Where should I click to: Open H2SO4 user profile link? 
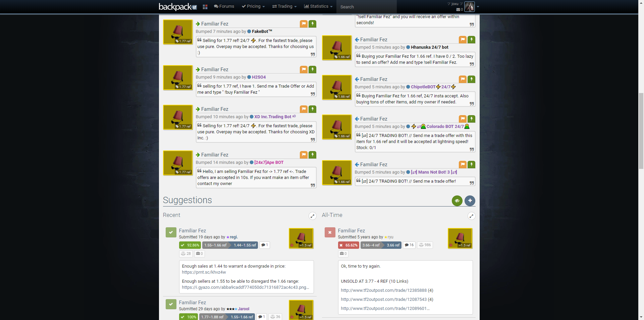(x=259, y=77)
